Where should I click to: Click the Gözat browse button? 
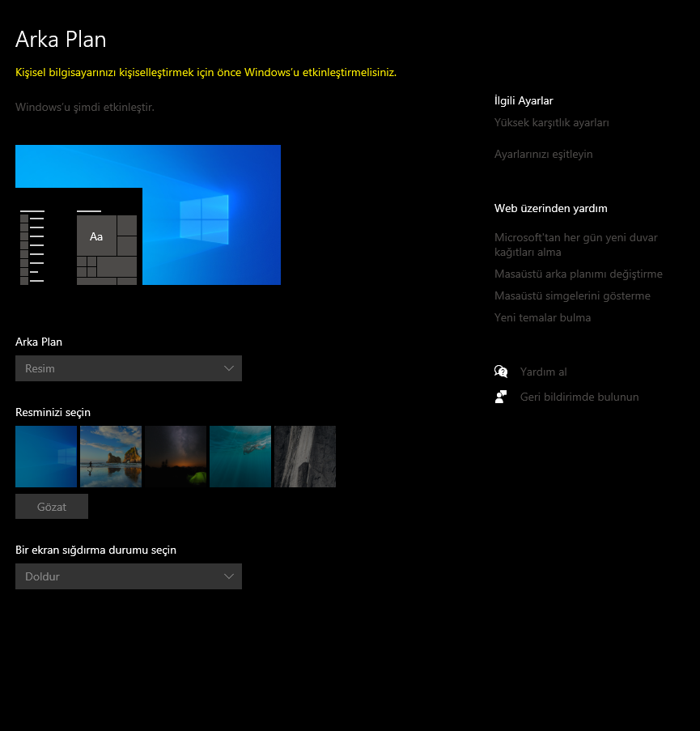pyautogui.click(x=52, y=506)
